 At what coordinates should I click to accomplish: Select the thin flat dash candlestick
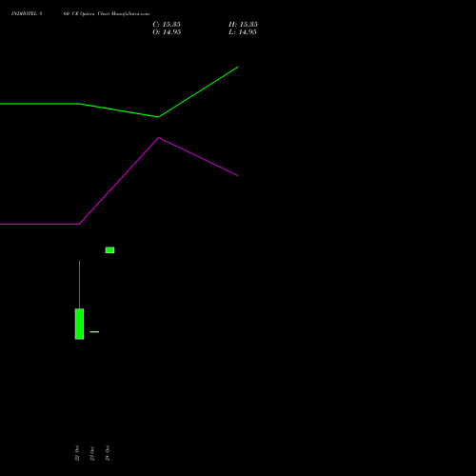(x=94, y=331)
